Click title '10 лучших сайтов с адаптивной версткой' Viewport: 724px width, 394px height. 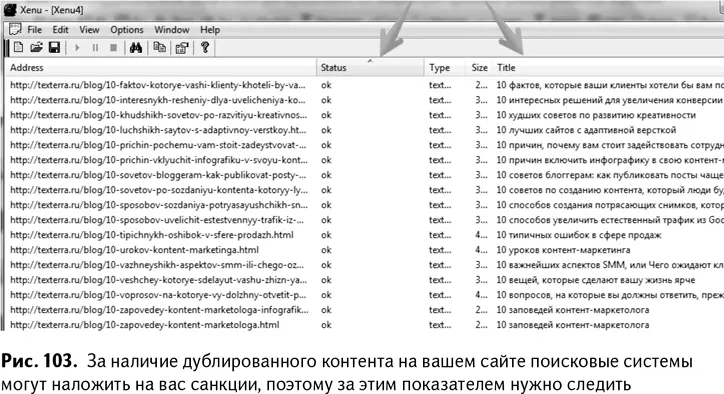pos(586,130)
